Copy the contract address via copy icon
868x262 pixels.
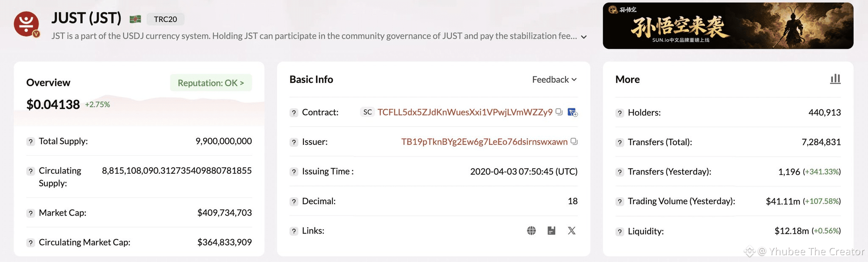pyautogui.click(x=559, y=112)
